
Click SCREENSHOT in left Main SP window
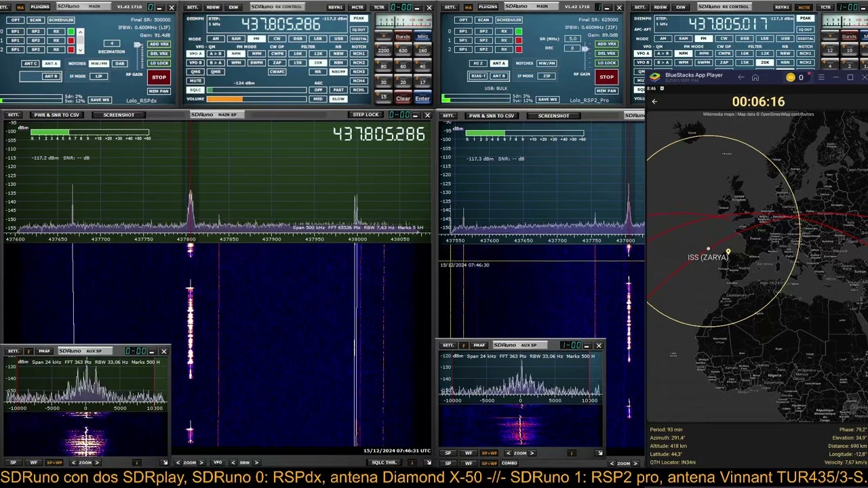click(x=119, y=115)
